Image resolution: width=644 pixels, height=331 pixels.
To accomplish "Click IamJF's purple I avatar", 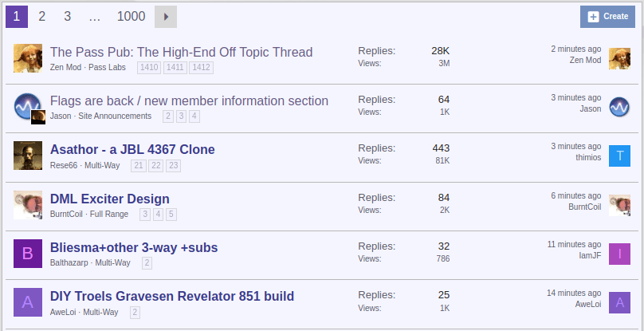I will pyautogui.click(x=619, y=254).
